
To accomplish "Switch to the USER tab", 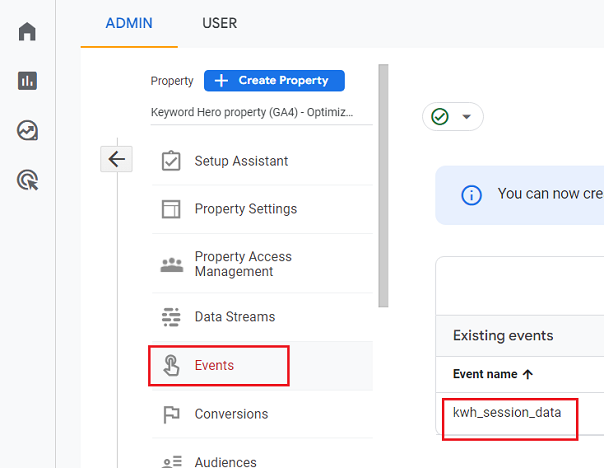I will coord(220,23).
